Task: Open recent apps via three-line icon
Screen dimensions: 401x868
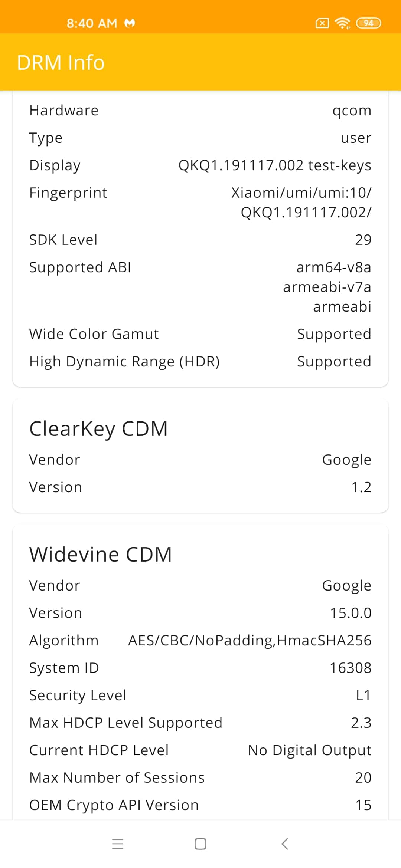Action: tap(118, 844)
